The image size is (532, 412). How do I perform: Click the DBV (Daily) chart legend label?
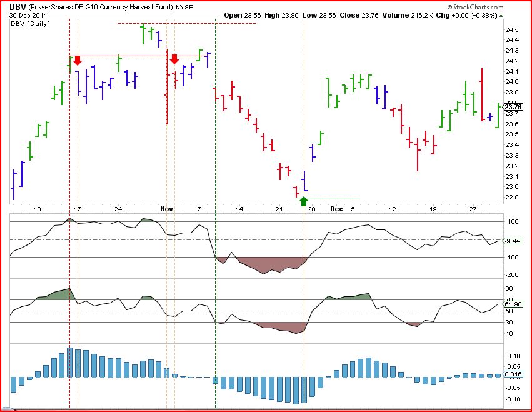30,23
